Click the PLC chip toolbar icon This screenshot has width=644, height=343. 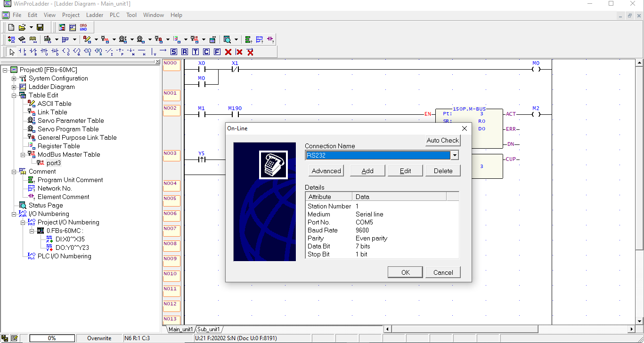(x=22, y=39)
